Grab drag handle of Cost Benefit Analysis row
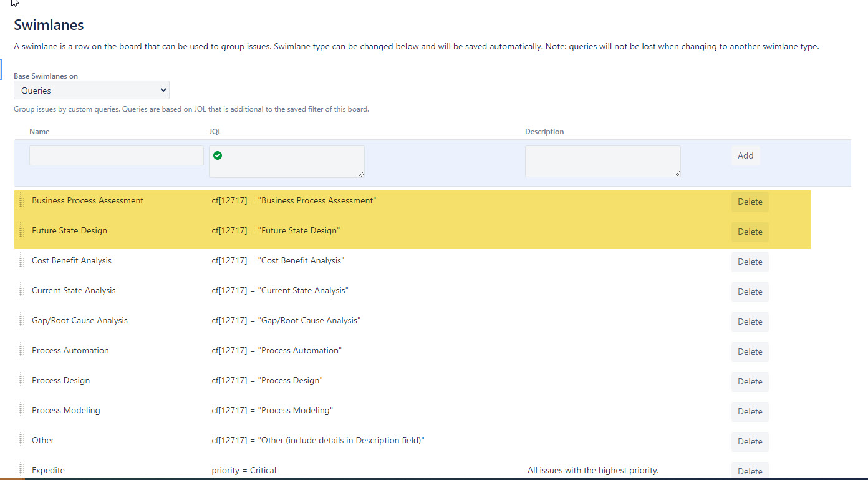 [x=22, y=260]
